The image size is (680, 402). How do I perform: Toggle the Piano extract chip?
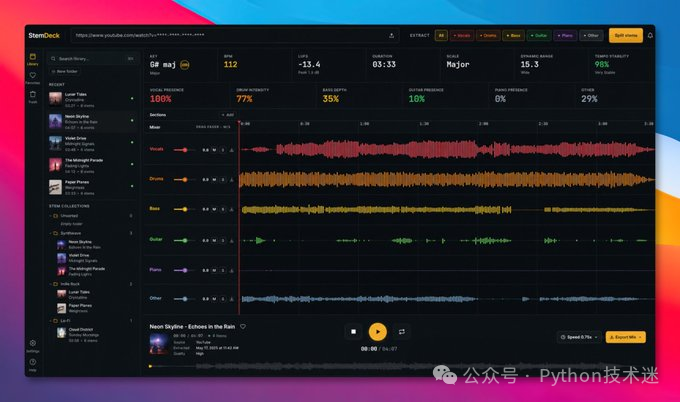coord(565,36)
